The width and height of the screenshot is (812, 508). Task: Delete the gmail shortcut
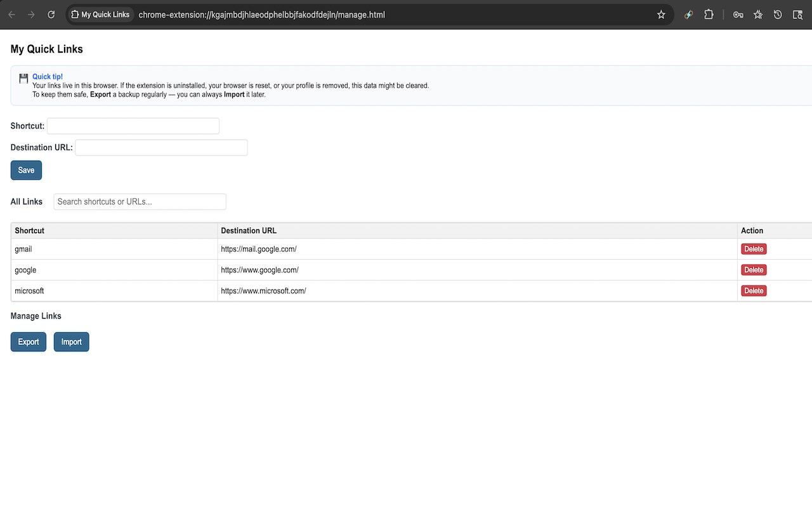(754, 249)
